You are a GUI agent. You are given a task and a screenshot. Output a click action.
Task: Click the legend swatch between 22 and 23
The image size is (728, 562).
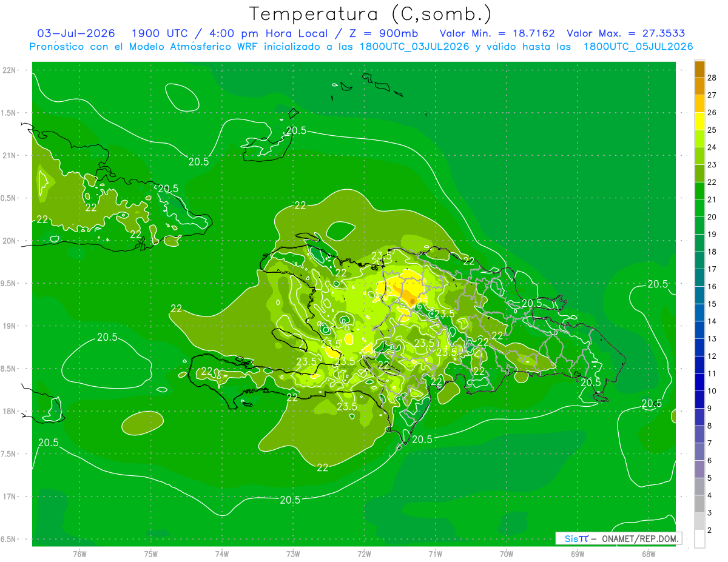pos(699,173)
